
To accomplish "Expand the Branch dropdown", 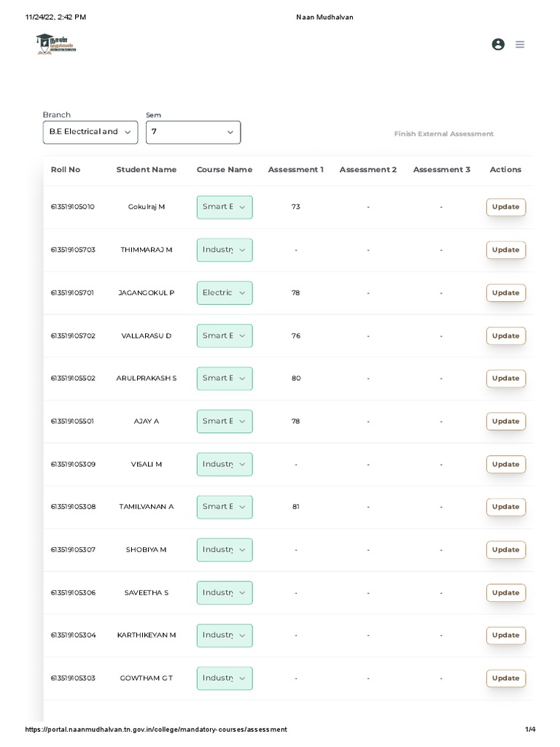I will (90, 132).
